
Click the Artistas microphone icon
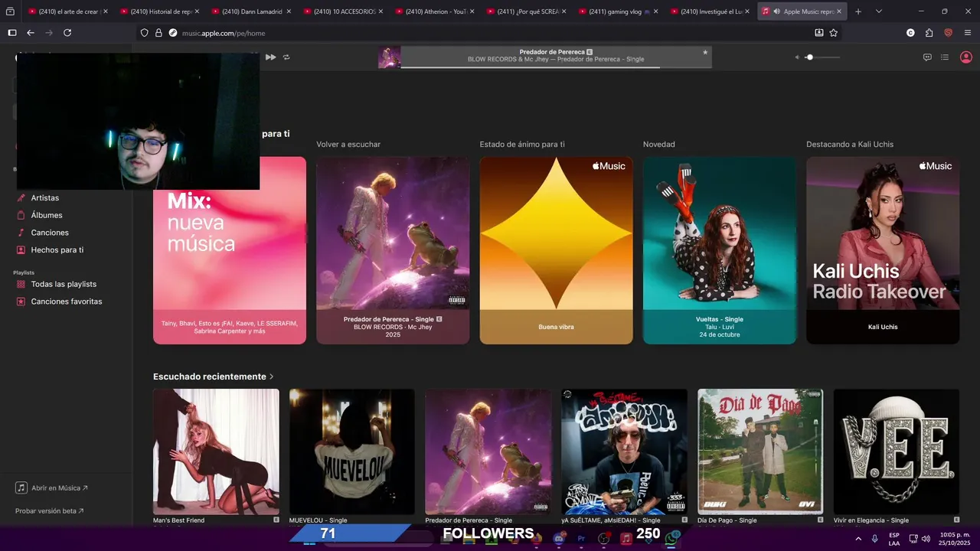coord(21,198)
